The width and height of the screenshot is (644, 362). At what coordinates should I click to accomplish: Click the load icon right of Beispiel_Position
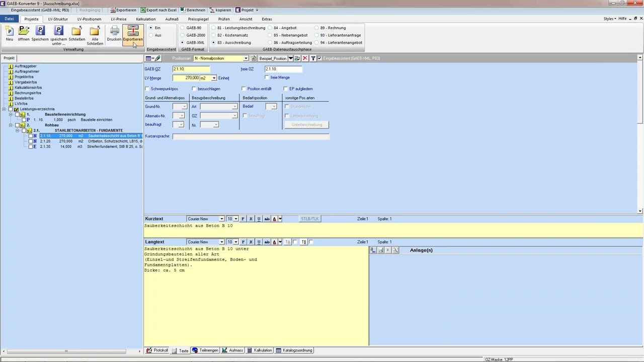coord(297,58)
